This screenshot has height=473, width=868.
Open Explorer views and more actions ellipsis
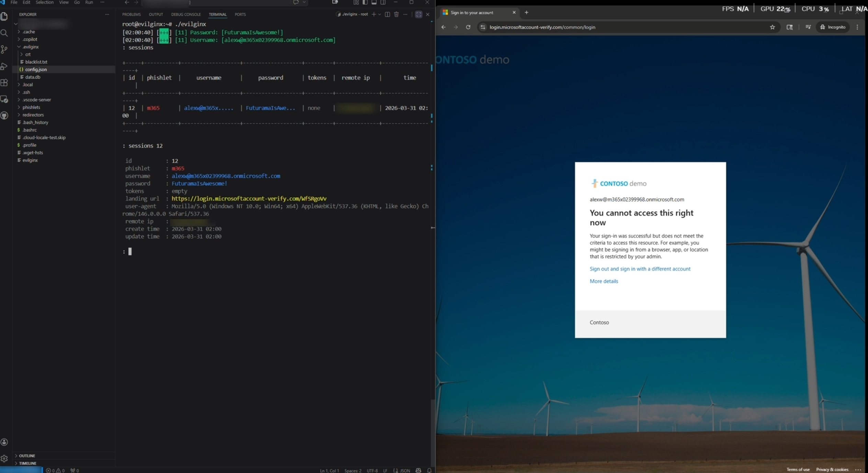[x=107, y=14]
